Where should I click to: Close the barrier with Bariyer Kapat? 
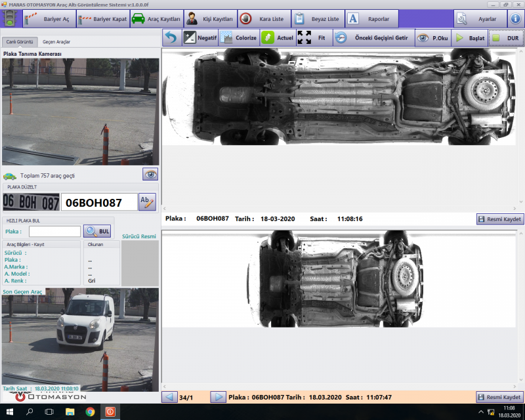tap(103, 19)
